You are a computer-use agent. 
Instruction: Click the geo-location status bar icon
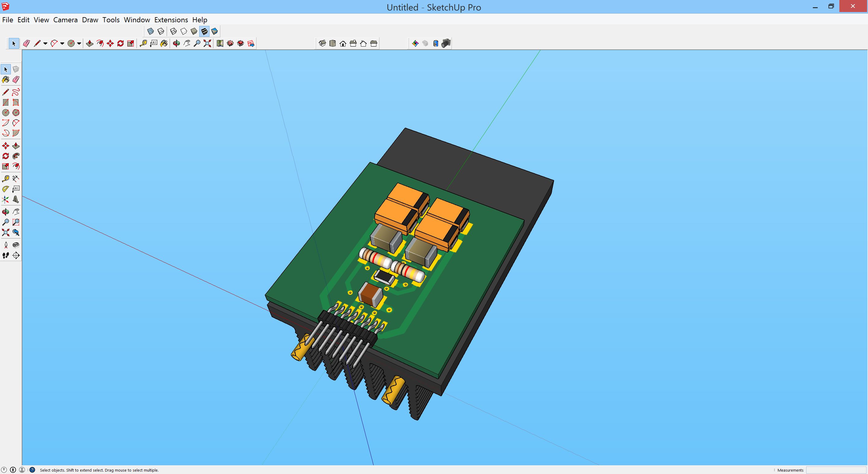(x=4, y=470)
